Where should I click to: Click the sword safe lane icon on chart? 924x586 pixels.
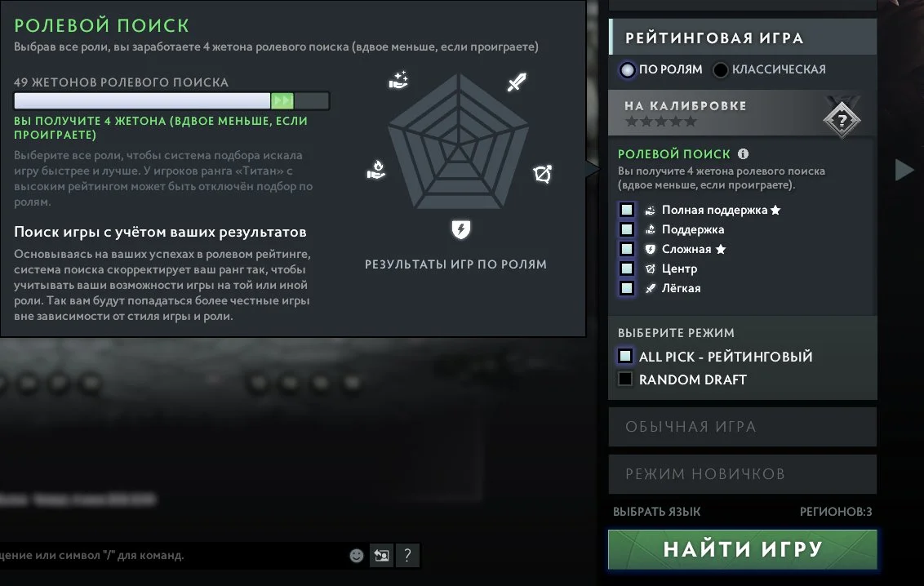pos(517,82)
